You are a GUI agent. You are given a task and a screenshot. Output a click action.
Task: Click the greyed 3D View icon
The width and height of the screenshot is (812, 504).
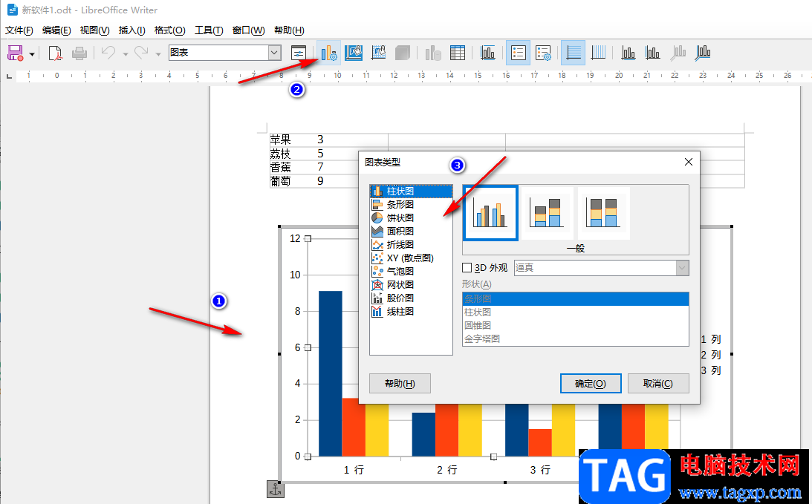tap(403, 53)
